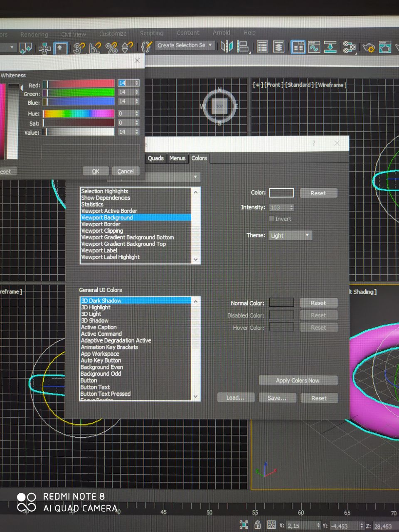The image size is (399, 532).
Task: Switch to the Quads tab
Action: [x=156, y=158]
